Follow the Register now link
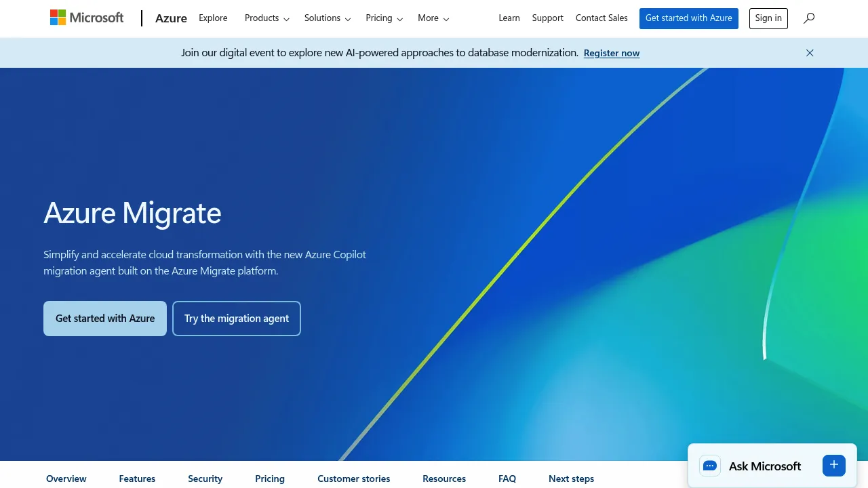 point(612,53)
